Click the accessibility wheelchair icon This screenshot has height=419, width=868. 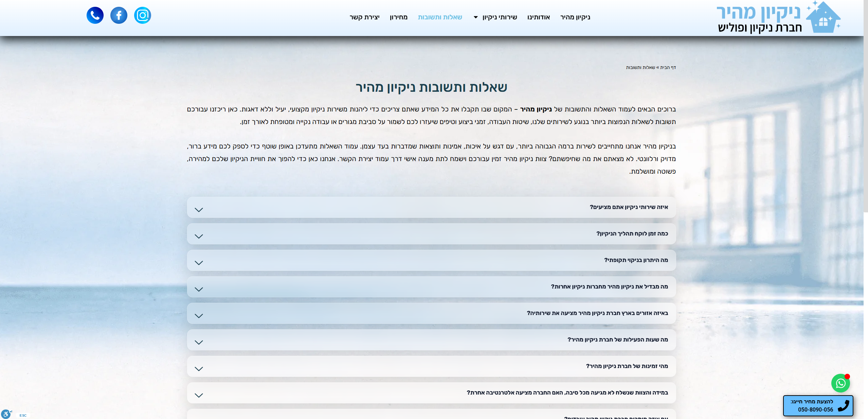pyautogui.click(x=6, y=414)
